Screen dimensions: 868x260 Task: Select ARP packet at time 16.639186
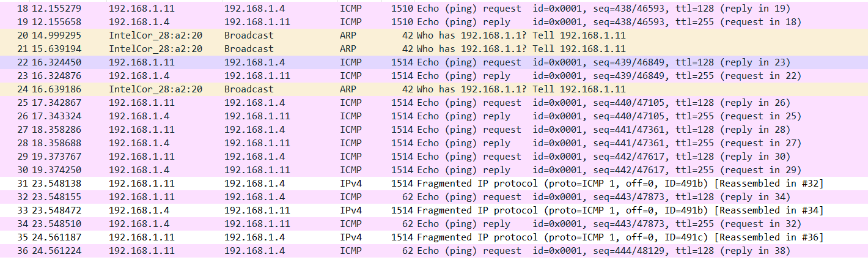click(x=428, y=89)
